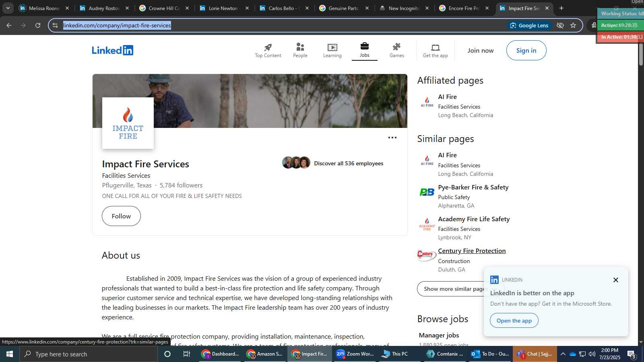Open Century Fire Protection page
This screenshot has height=362, width=644.
472,251
